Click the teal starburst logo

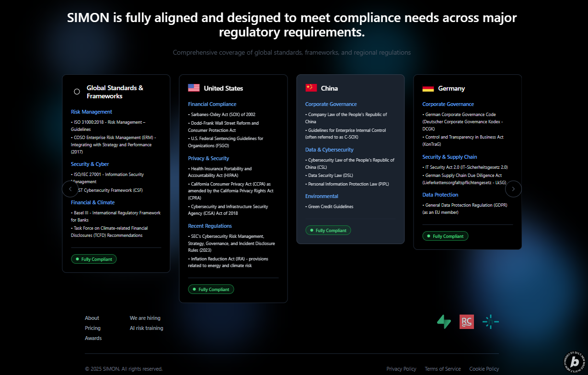(491, 322)
